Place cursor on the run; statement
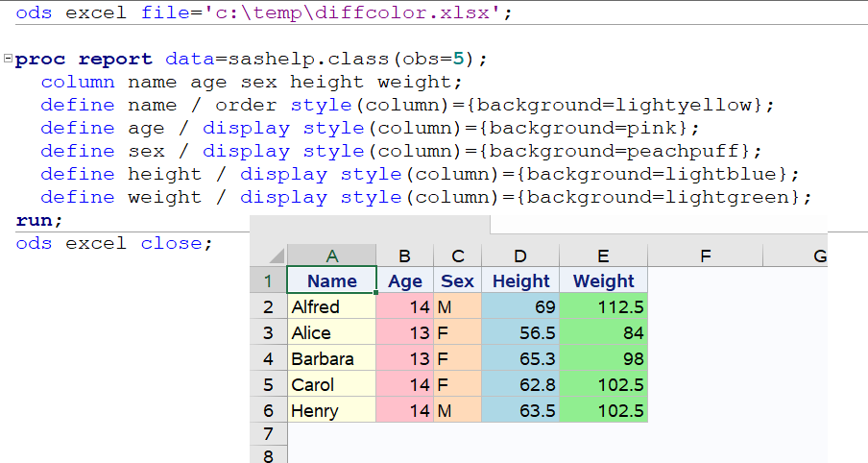The width and height of the screenshot is (868, 463). click(x=39, y=220)
